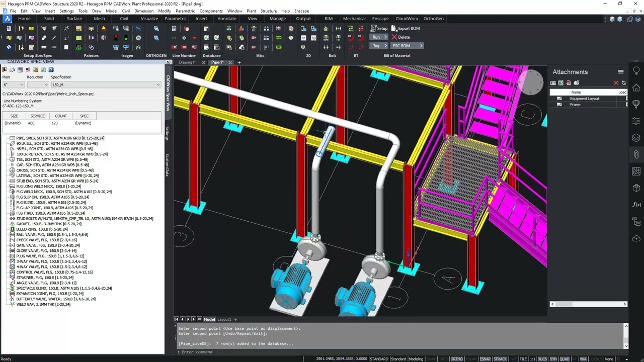The width and height of the screenshot is (644, 362).
Task: Toggle QUAD in status bar
Action: [x=565, y=359]
